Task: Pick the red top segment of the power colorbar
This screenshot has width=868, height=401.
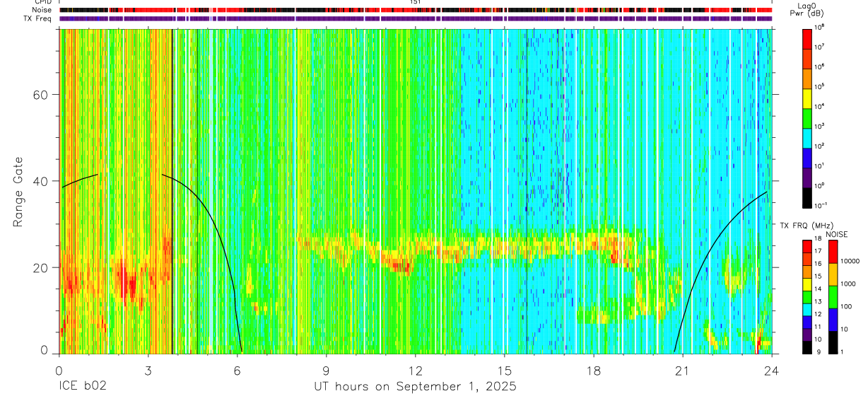Action: click(807, 37)
